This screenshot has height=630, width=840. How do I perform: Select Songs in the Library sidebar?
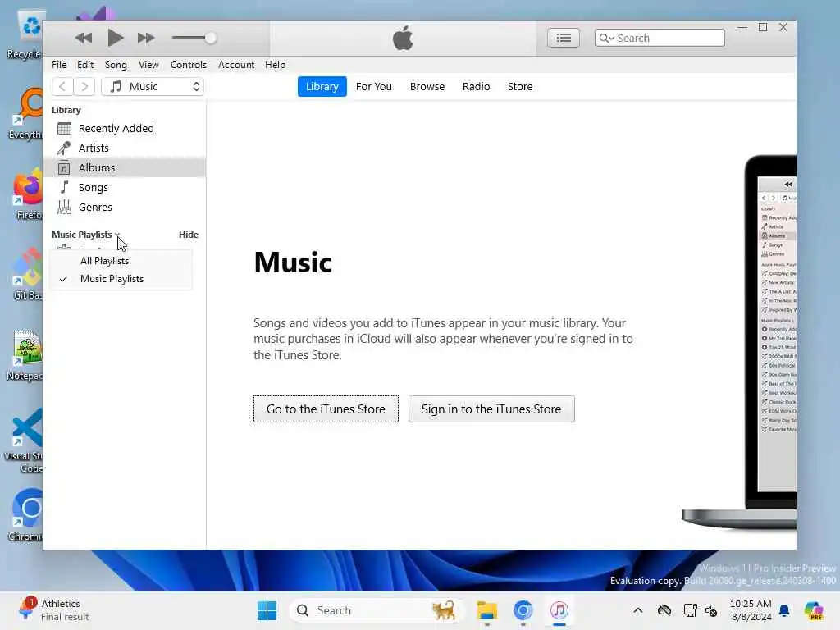coord(125,188)
